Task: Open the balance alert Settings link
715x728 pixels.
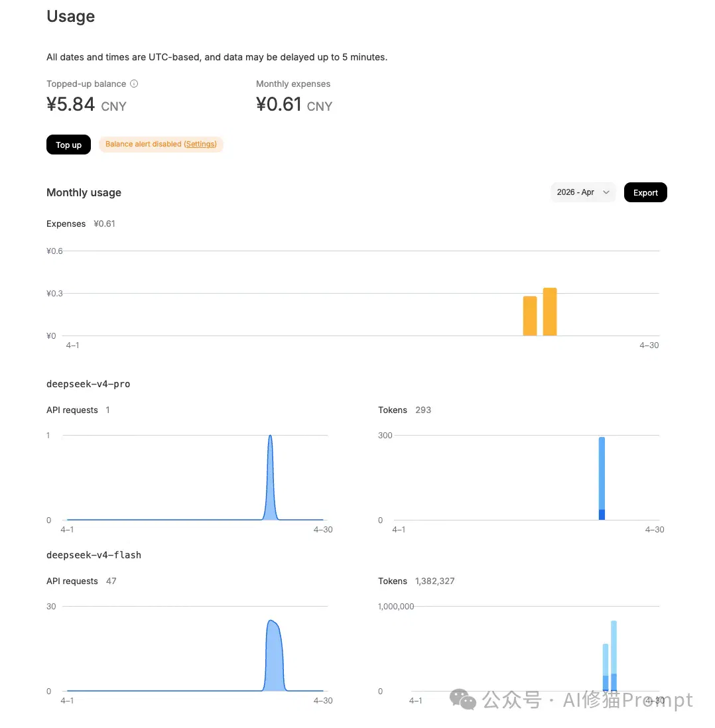Action: 200,144
